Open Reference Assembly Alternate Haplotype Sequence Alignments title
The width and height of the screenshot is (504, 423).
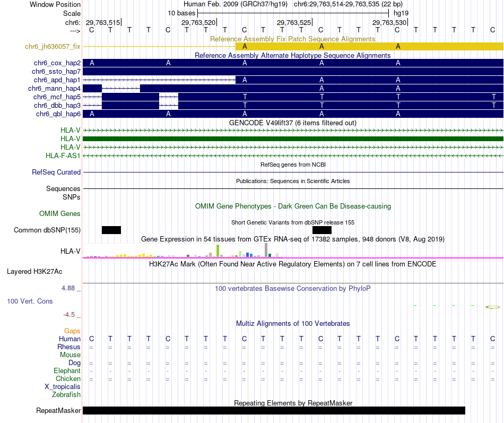[x=292, y=55]
